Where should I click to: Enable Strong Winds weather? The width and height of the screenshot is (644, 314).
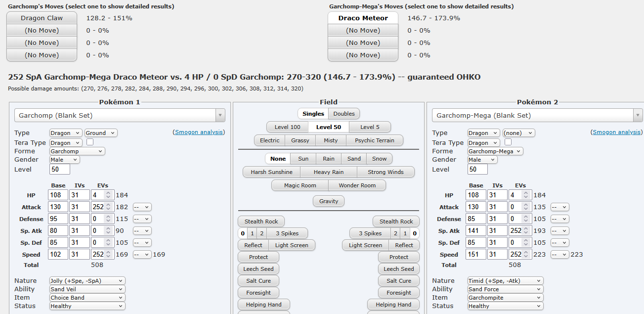click(386, 172)
